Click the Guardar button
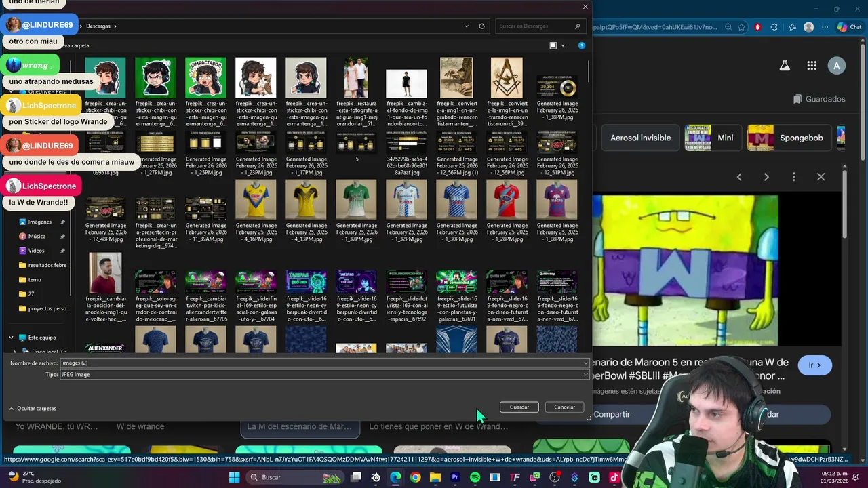 519,407
